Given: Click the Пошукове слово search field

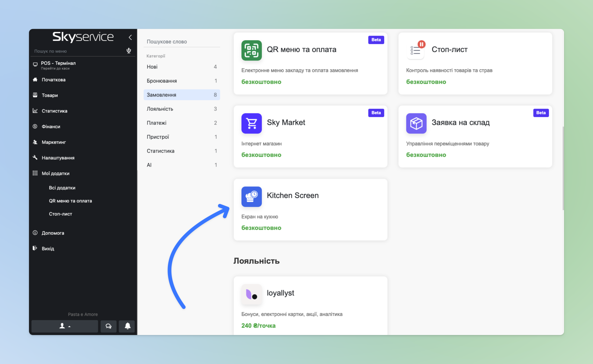Looking at the screenshot, I should (x=182, y=42).
